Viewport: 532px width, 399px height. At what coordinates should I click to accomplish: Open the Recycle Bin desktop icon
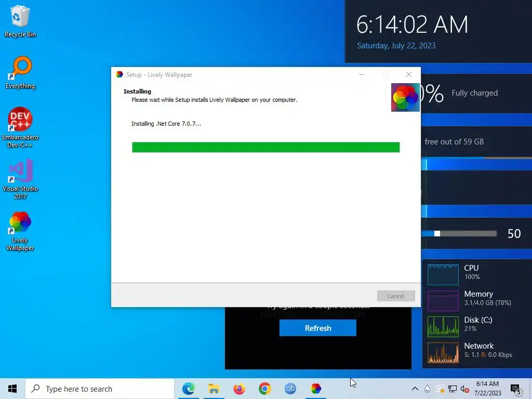[x=20, y=21]
